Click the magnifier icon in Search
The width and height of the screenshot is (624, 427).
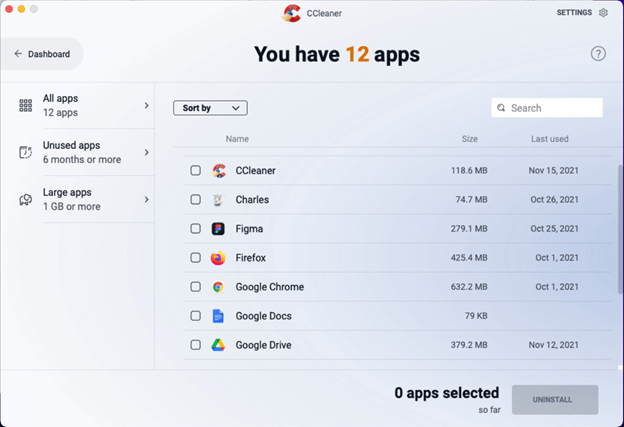[x=501, y=108]
